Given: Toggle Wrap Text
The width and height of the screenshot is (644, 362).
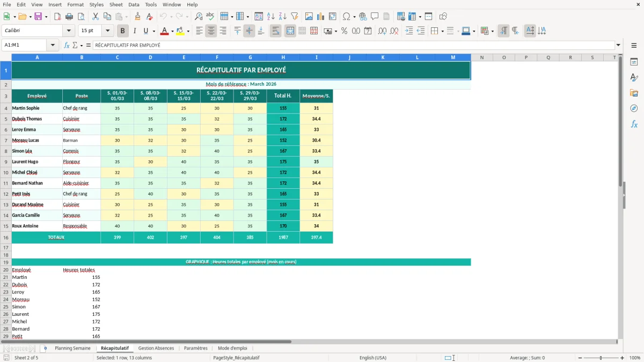Looking at the screenshot, I should pyautogui.click(x=275, y=31).
